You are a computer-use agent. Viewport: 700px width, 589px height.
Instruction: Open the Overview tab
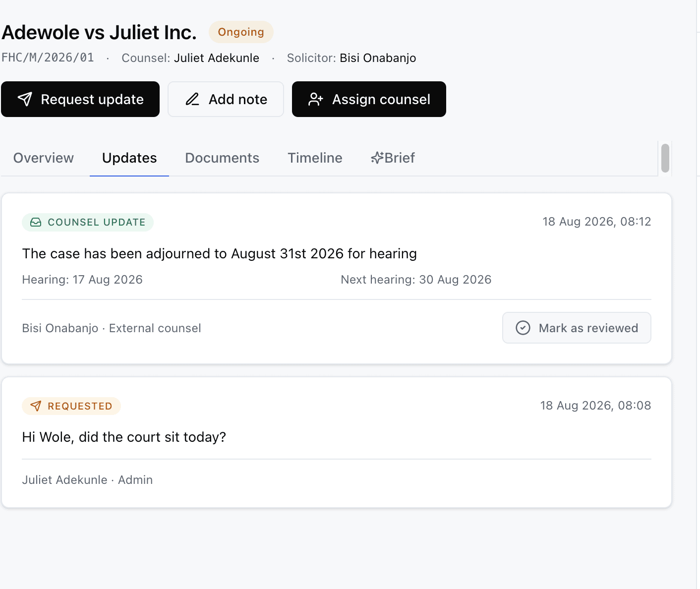[x=44, y=158]
